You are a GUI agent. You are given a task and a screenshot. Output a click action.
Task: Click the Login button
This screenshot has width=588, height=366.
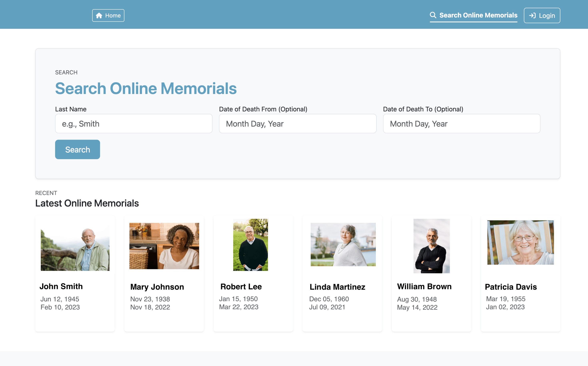point(542,15)
